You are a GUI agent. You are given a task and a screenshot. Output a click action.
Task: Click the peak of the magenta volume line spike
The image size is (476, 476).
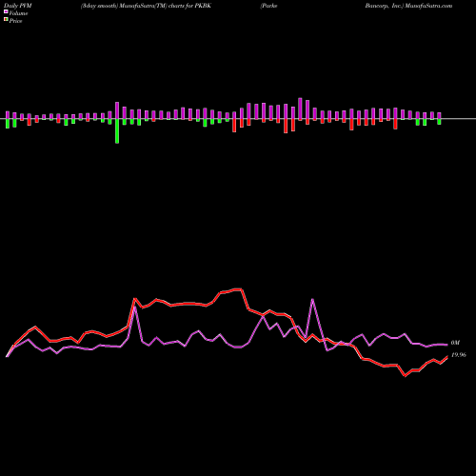(313, 299)
